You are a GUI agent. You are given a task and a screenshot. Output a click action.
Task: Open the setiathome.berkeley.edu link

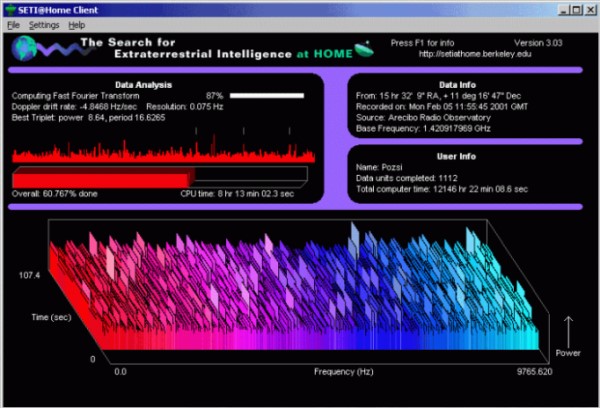point(475,54)
